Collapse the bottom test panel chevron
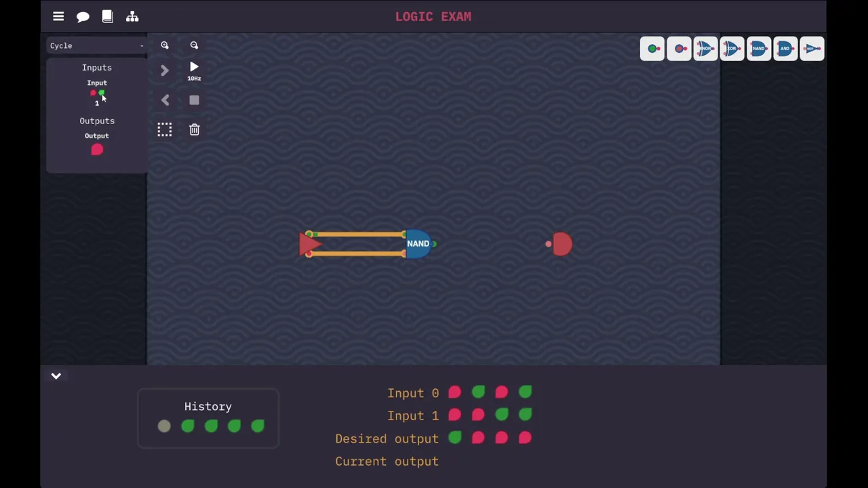The image size is (868, 488). click(x=56, y=375)
